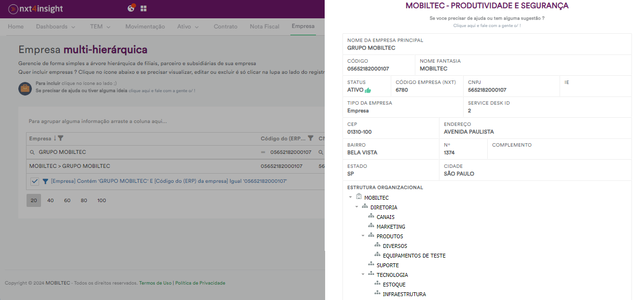Click the Empresa filter input with GRUPO MOBILTEC
This screenshot has width=644, height=300.
click(x=147, y=152)
